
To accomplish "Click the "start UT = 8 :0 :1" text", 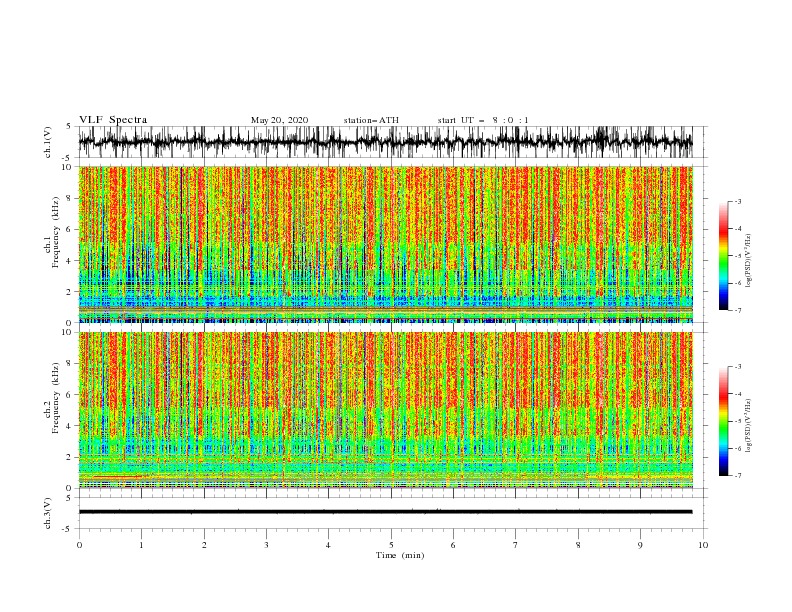I will (483, 120).
